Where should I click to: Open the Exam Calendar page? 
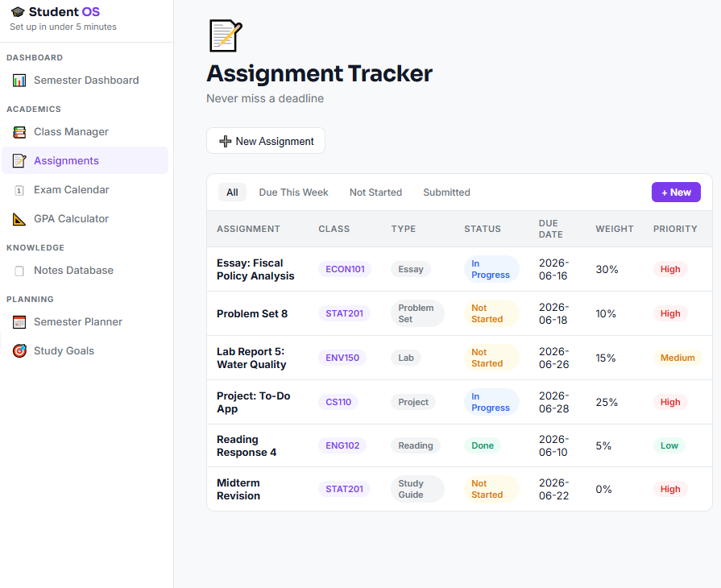pyautogui.click(x=85, y=190)
